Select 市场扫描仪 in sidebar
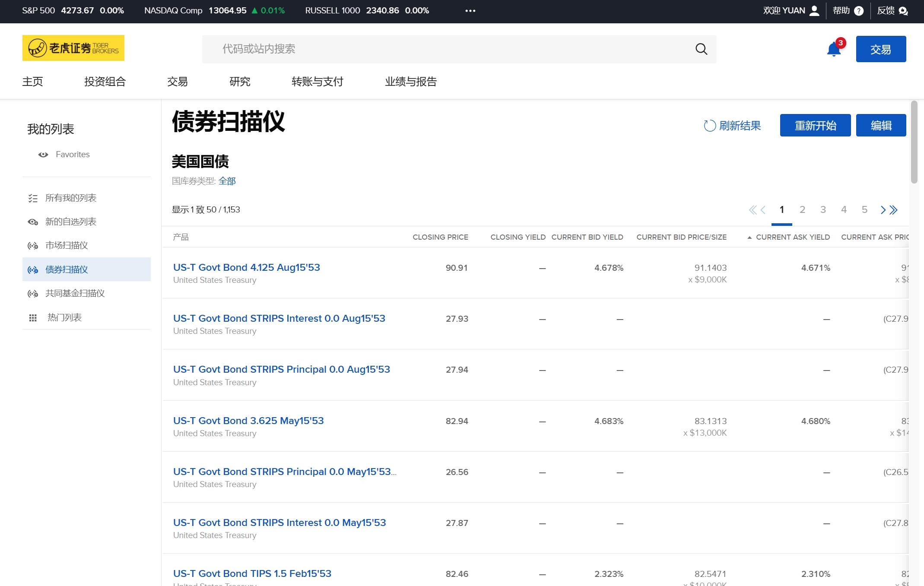The width and height of the screenshot is (924, 586). [x=67, y=245]
